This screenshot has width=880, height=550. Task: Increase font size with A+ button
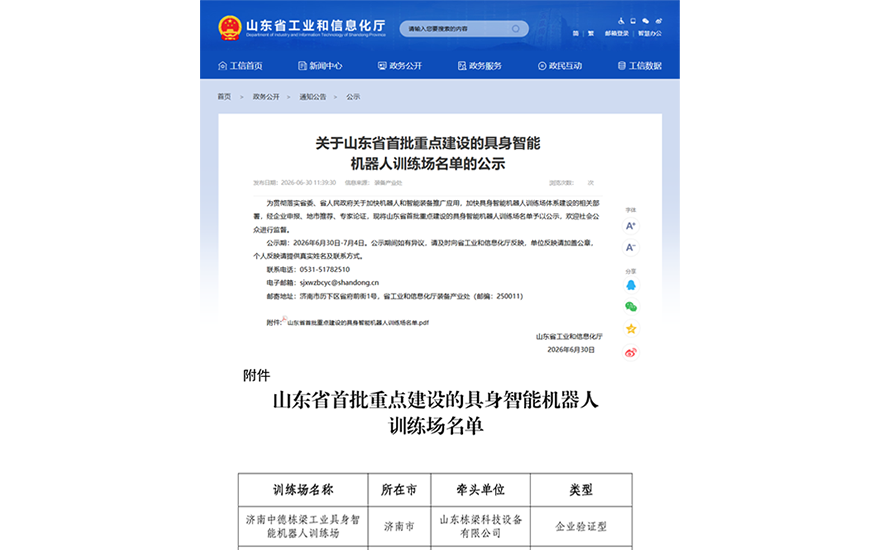[631, 226]
